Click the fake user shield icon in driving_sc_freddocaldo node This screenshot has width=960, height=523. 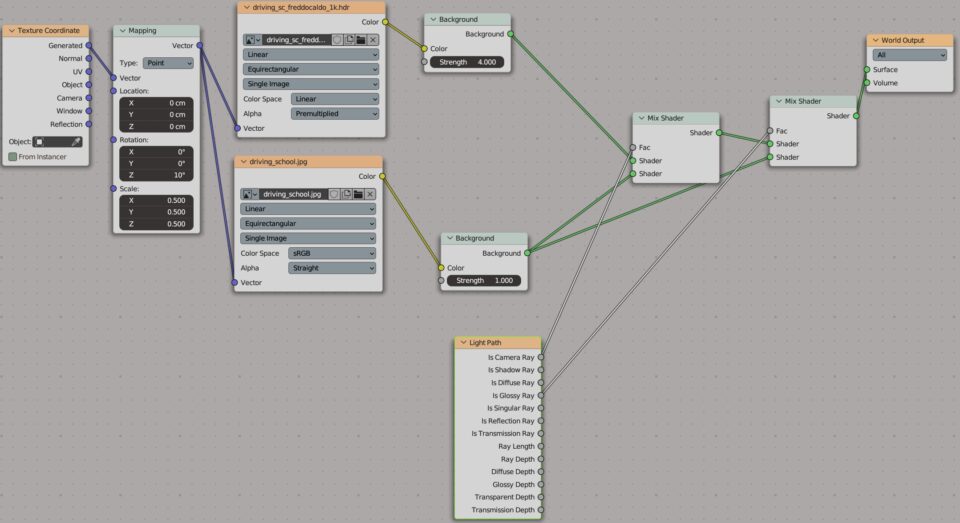coord(337,40)
